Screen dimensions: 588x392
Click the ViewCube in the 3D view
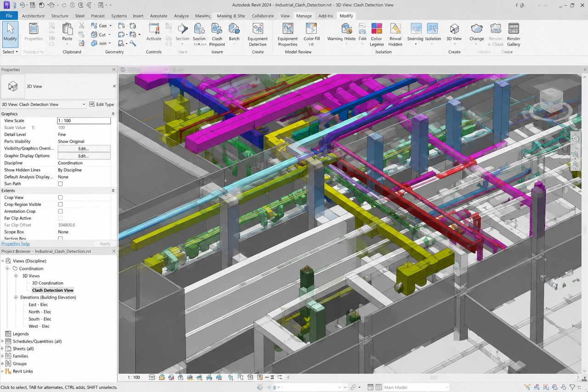pyautogui.click(x=550, y=100)
